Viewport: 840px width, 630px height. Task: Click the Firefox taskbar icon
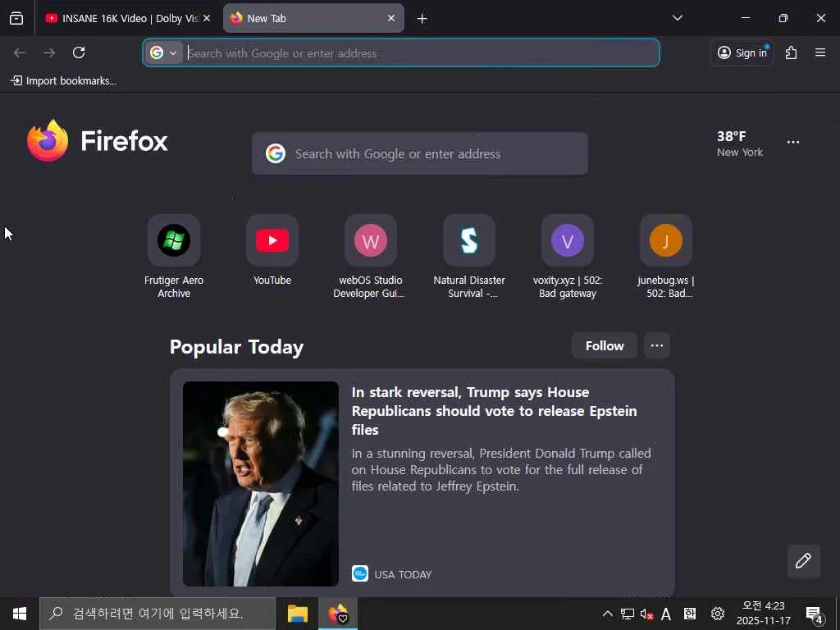(338, 614)
